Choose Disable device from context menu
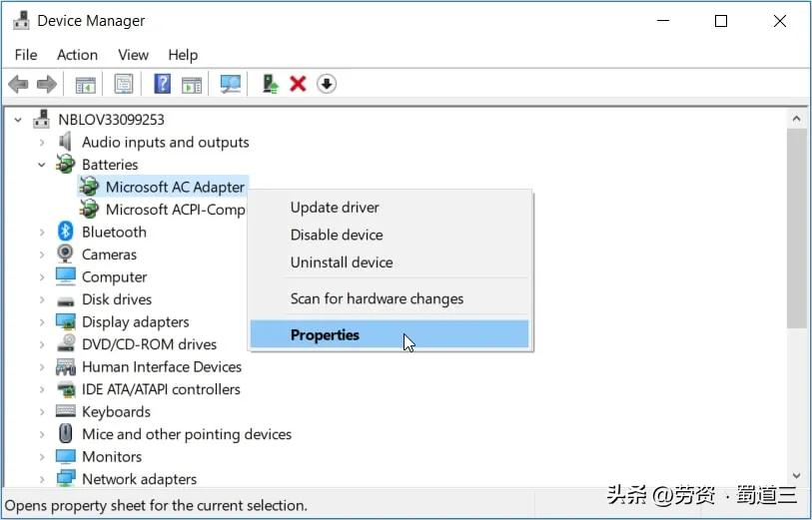This screenshot has height=520, width=812. click(x=390, y=235)
